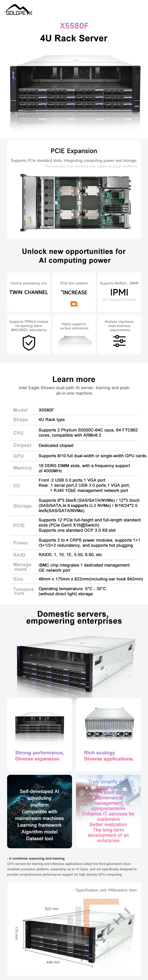The width and height of the screenshot is (148, 980).
Task: Click the GOLDPEAK mountain logo
Action: 19,10
